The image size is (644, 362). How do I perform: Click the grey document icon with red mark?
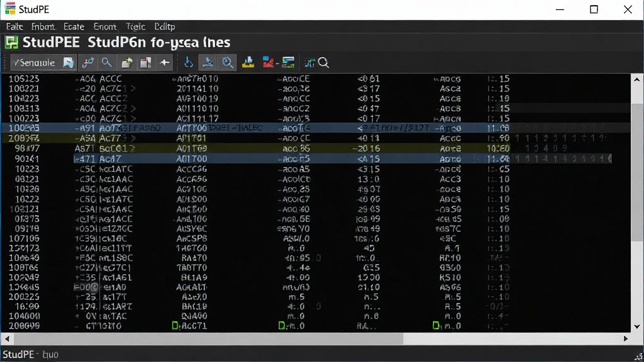146,62
